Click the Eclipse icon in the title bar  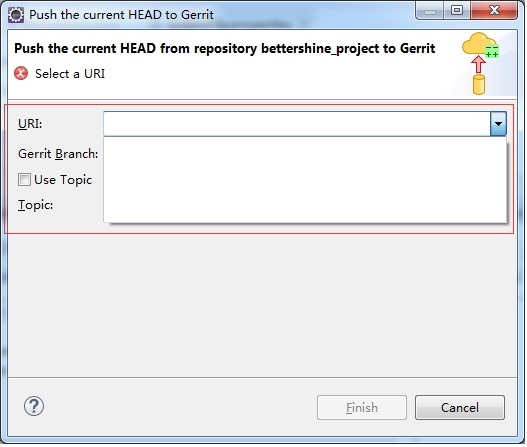(x=16, y=15)
